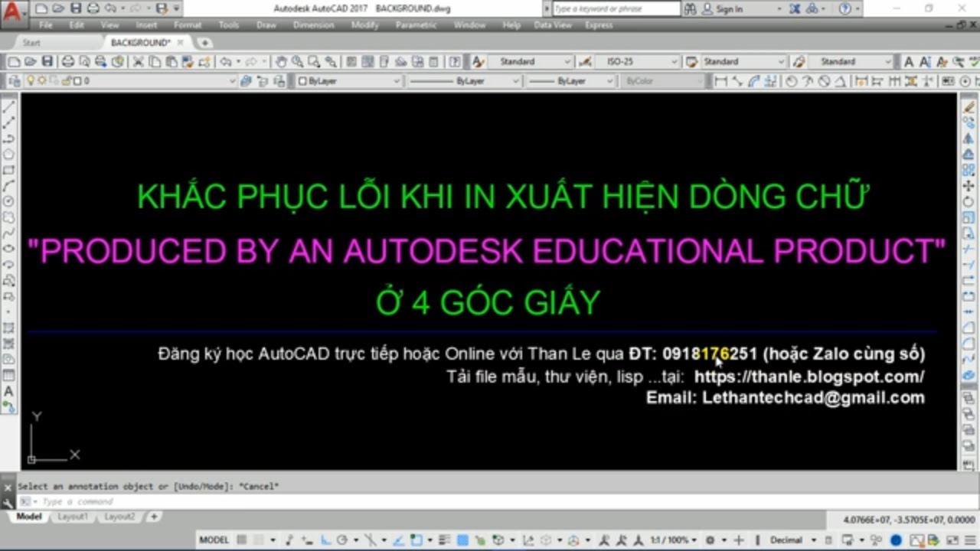This screenshot has width=980, height=551.
Task: Open the Express menu
Action: (x=598, y=24)
